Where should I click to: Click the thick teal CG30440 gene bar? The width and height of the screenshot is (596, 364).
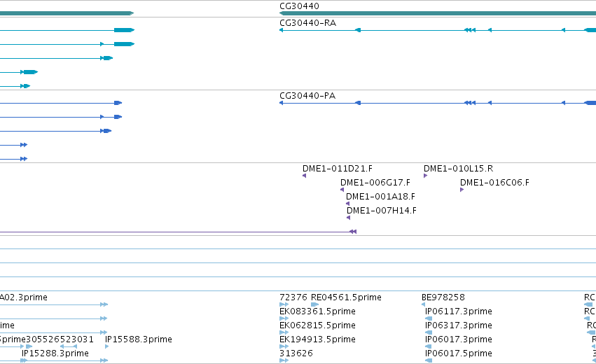point(438,13)
